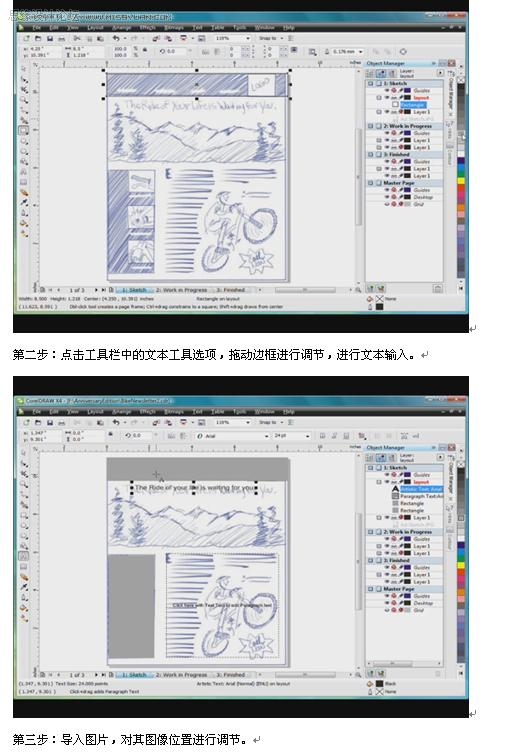Open Layout menu in first CorelDRAW screenshot
The height and width of the screenshot is (755, 509).
[95, 27]
